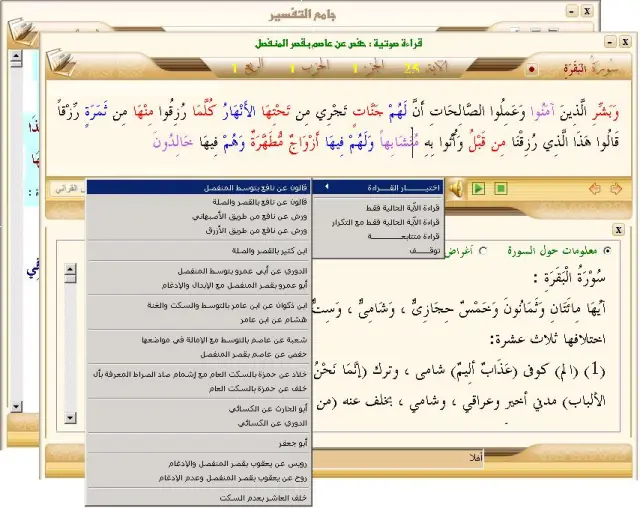Click the red record dot beside sura name
This screenshot has height=508, width=640.
(531, 69)
